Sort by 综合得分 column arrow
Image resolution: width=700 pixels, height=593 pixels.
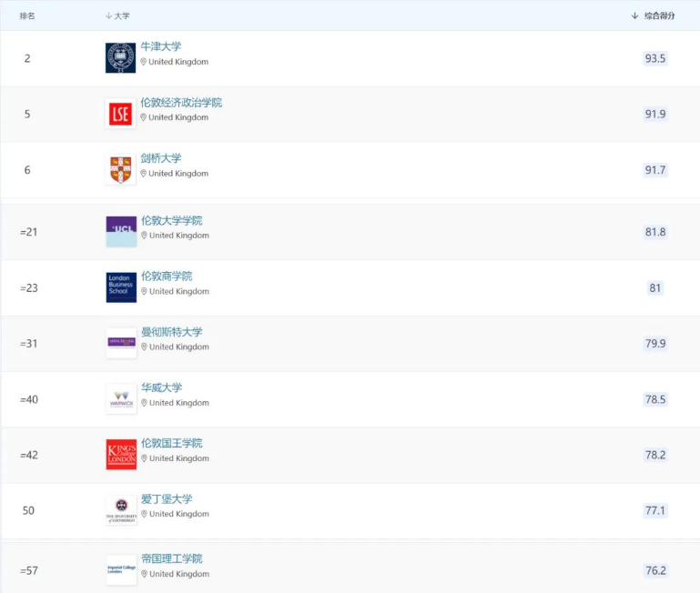tap(634, 15)
